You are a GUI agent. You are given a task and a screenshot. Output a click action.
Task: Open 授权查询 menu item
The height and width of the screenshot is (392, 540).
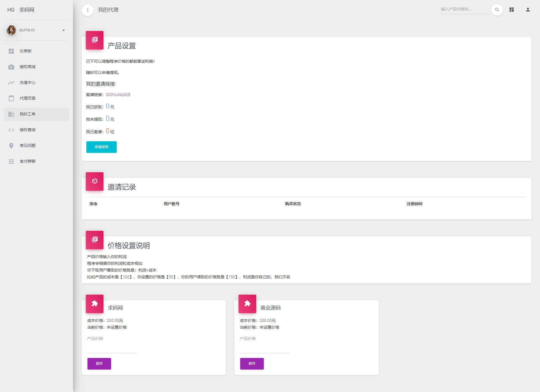click(x=37, y=130)
